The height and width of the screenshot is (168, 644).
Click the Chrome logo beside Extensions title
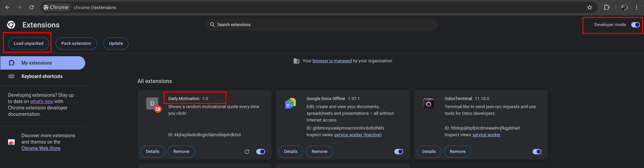pos(11,25)
